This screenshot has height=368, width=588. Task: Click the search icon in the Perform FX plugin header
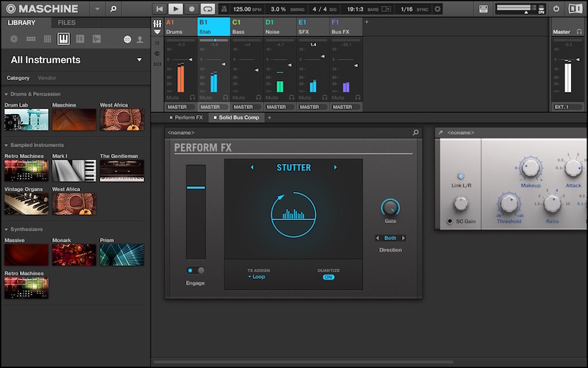tap(415, 132)
